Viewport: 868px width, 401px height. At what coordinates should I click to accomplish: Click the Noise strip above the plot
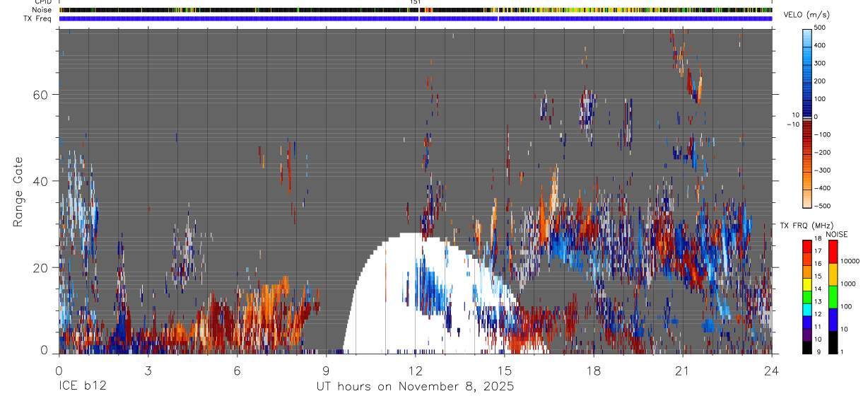tap(416, 10)
